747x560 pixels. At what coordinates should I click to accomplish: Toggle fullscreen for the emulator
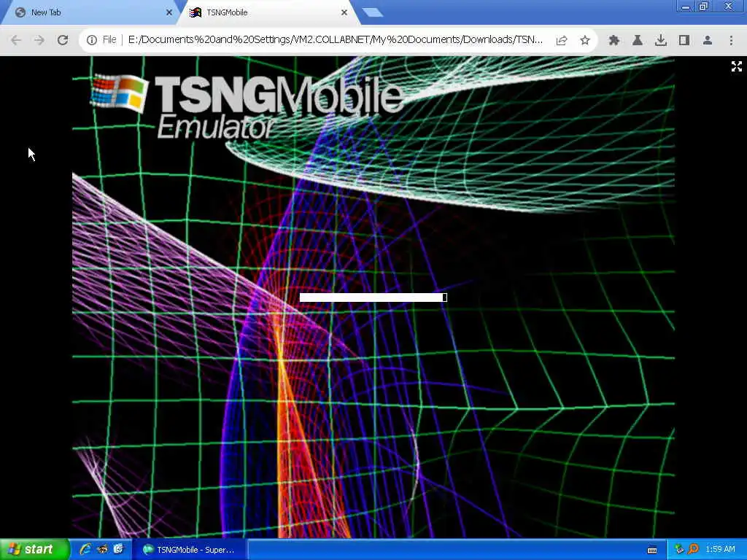point(737,66)
